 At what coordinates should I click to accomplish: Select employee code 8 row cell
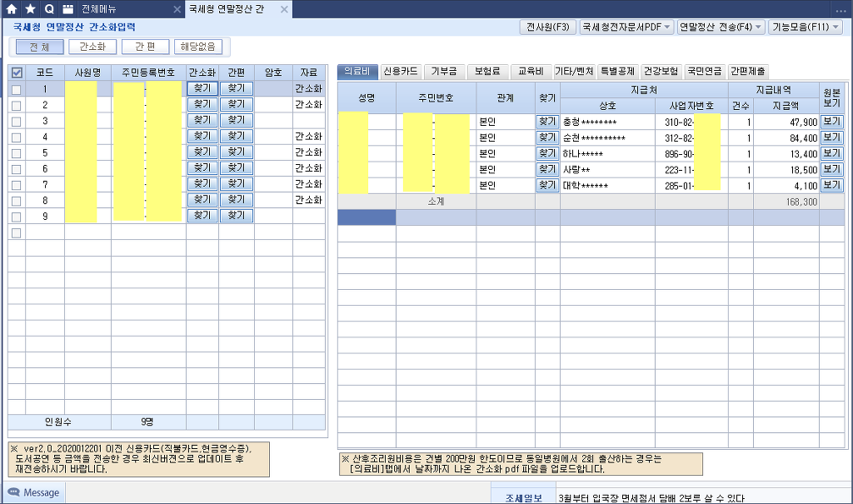[45, 200]
